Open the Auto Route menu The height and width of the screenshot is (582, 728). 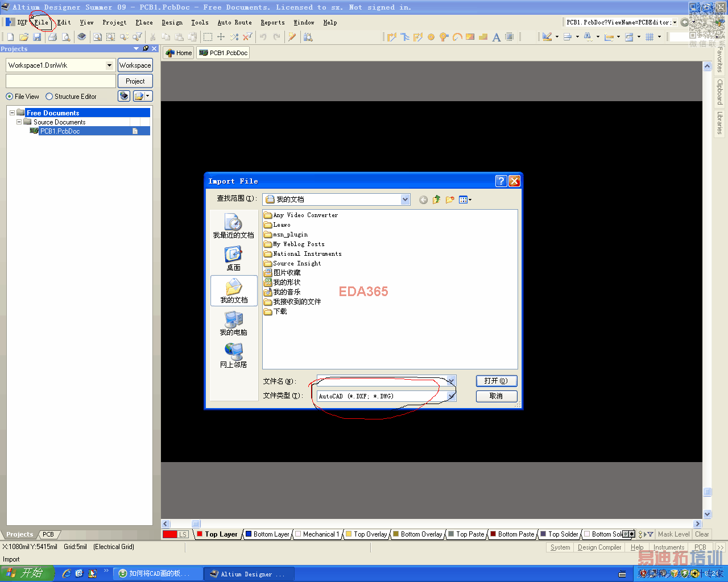234,22
